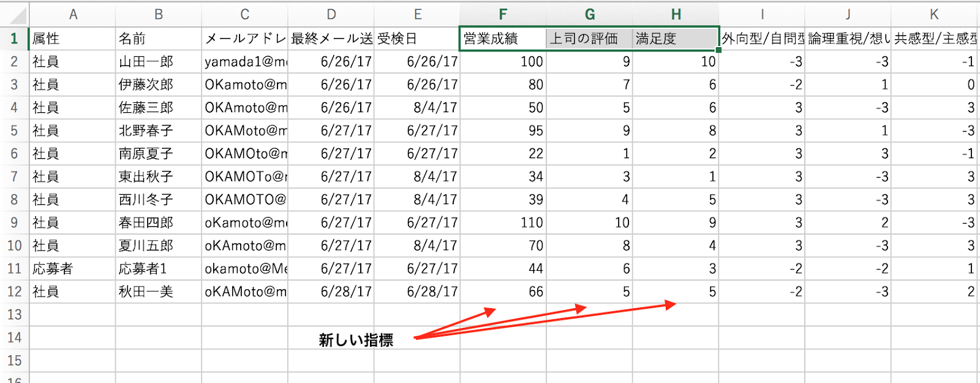Click the name cell 秋田一美
Screen dimensions: 980x383
click(x=159, y=291)
